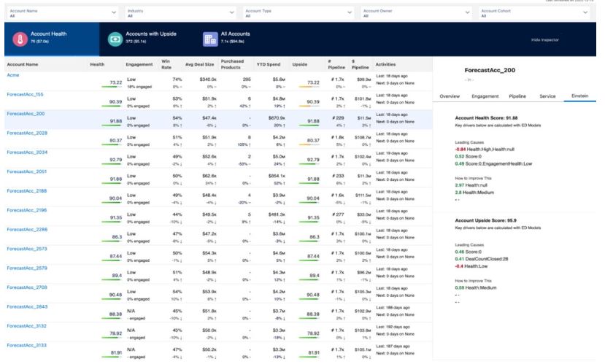
Task: Switch to the Engagement tab in inspector
Action: (485, 96)
